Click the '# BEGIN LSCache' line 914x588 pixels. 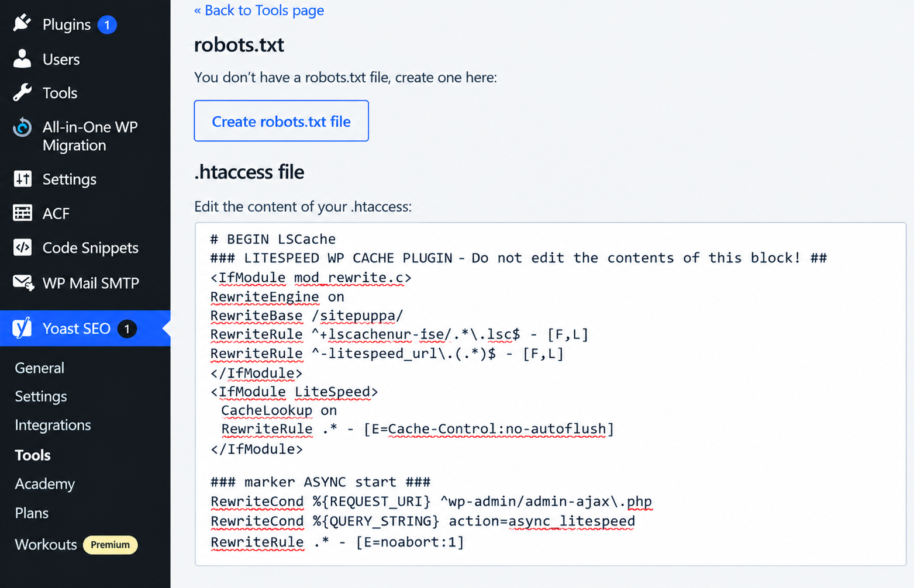tap(273, 239)
